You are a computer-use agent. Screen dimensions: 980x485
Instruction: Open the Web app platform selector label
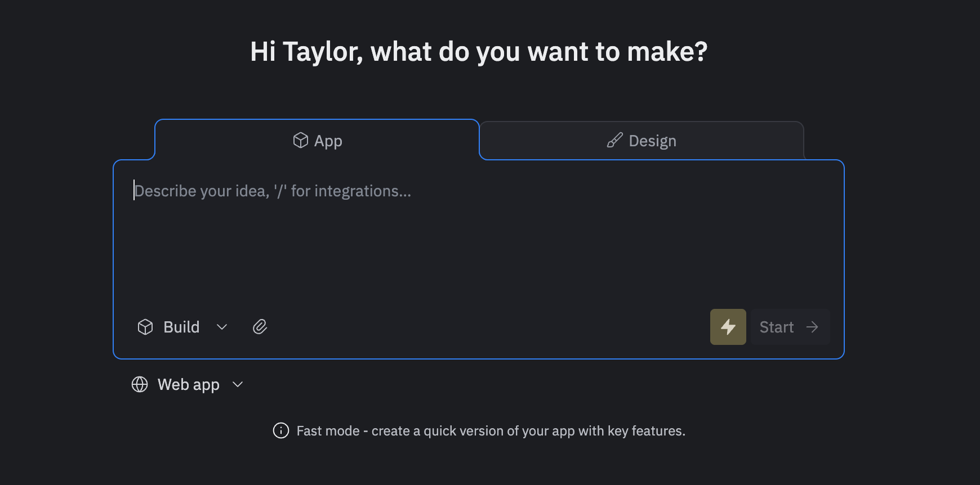188,384
